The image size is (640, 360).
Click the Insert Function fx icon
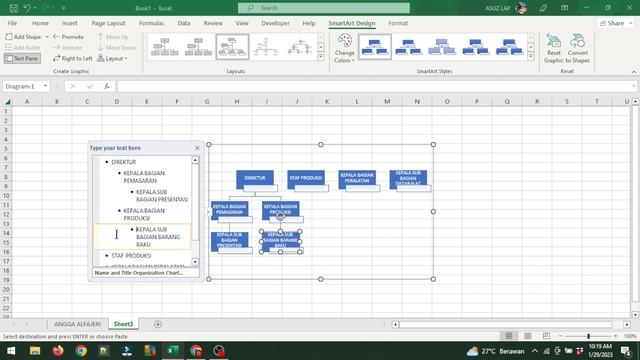tap(107, 86)
